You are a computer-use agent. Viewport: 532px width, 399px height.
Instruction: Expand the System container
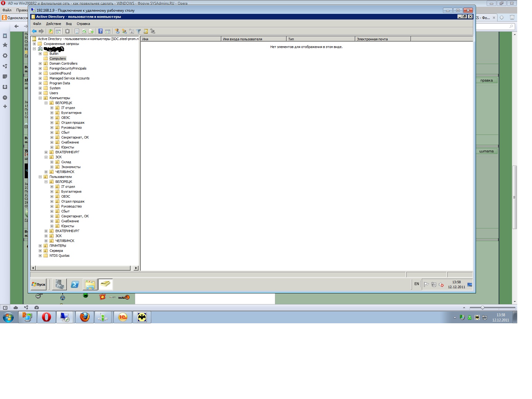pyautogui.click(x=40, y=88)
